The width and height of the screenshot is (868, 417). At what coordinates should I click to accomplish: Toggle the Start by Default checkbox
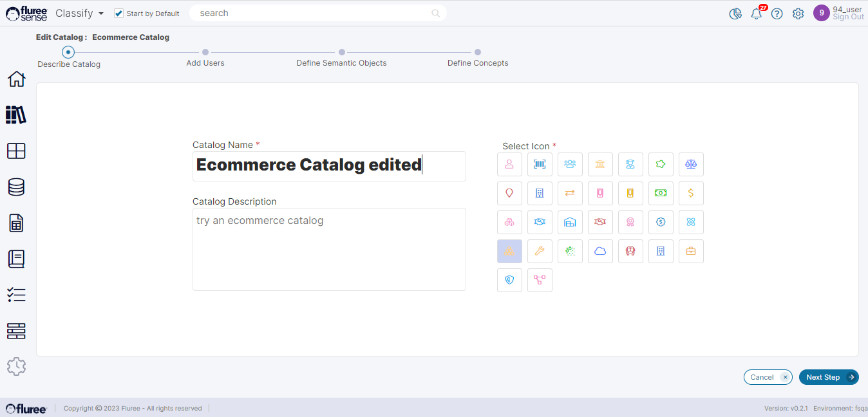[118, 14]
